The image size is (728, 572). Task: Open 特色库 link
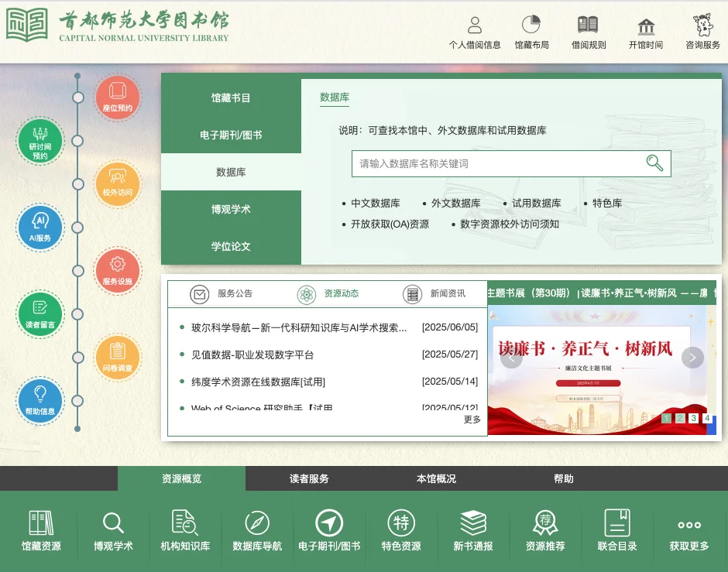[x=607, y=204]
